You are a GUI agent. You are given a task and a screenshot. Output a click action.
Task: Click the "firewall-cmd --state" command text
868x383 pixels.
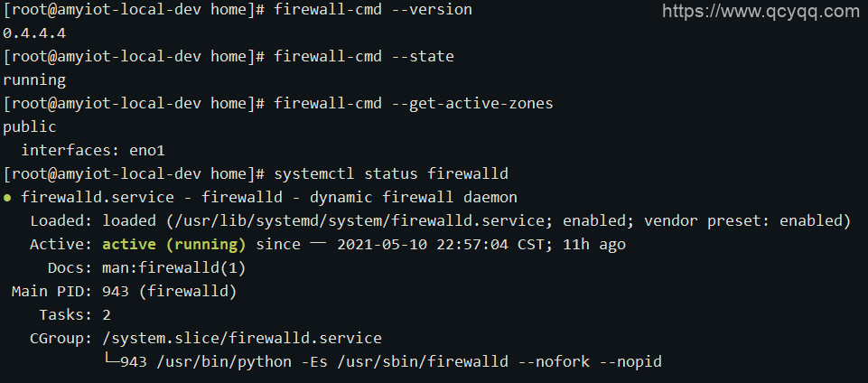[x=364, y=56]
